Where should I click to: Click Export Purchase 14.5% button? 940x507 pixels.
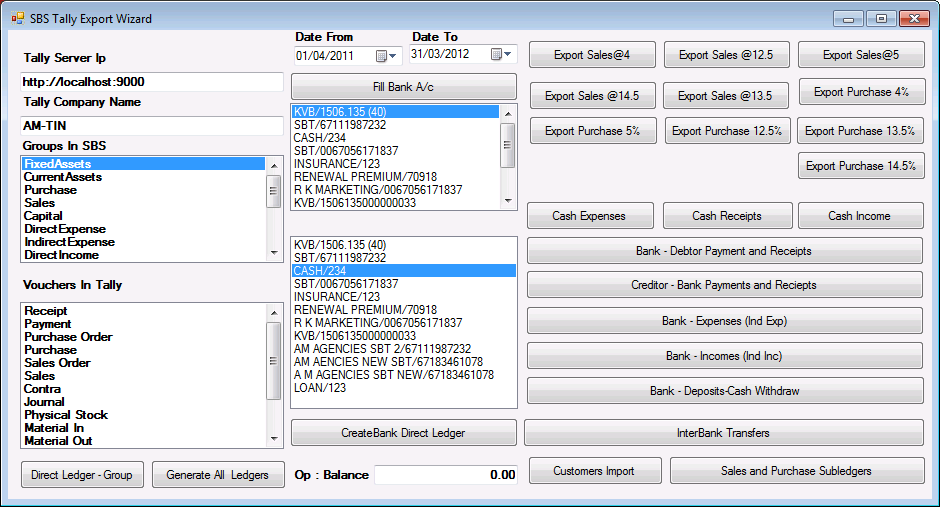(x=861, y=165)
